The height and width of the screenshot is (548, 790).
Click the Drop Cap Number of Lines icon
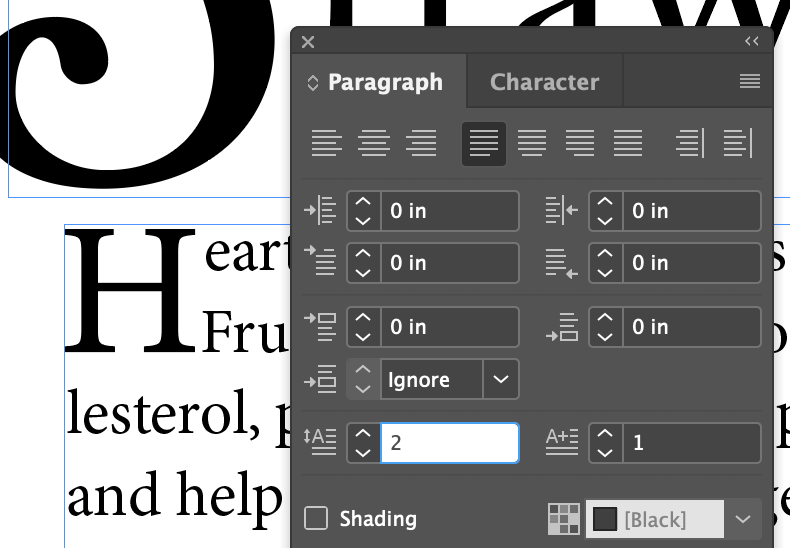point(320,442)
